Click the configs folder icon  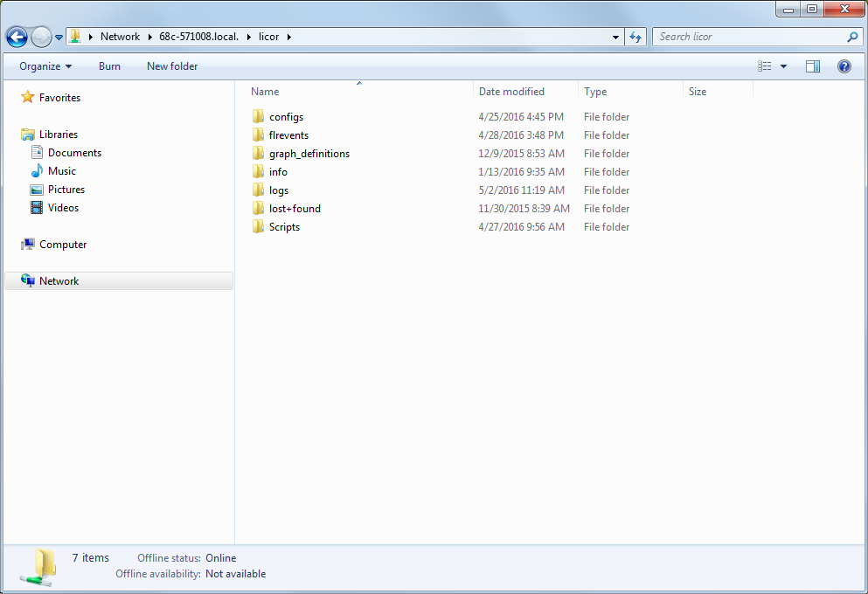pos(258,116)
